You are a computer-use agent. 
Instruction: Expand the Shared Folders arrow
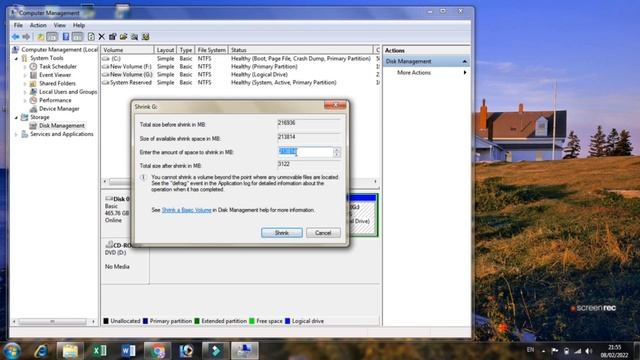point(25,83)
